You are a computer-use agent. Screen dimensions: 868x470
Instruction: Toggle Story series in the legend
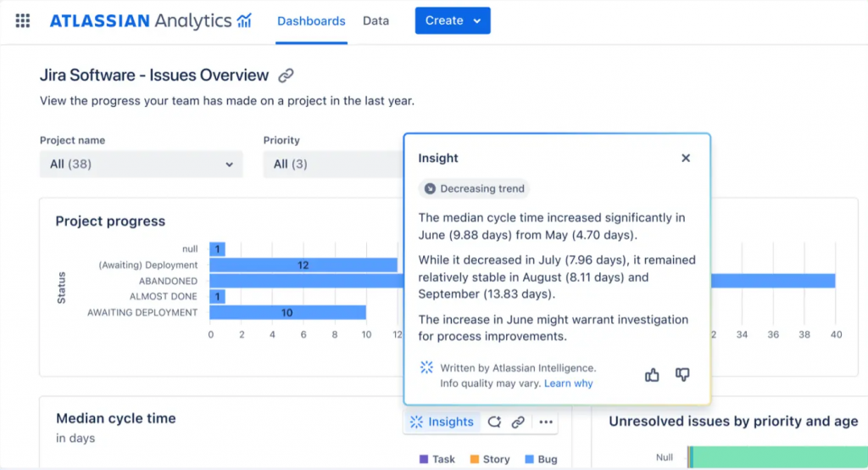(x=490, y=460)
